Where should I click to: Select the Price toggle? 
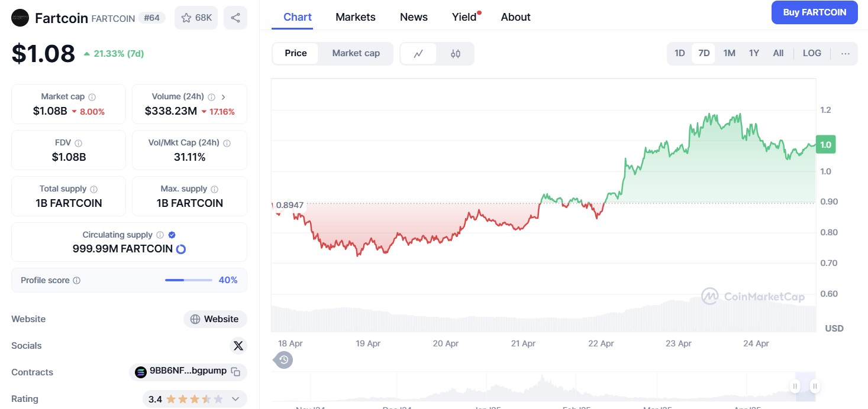click(295, 53)
